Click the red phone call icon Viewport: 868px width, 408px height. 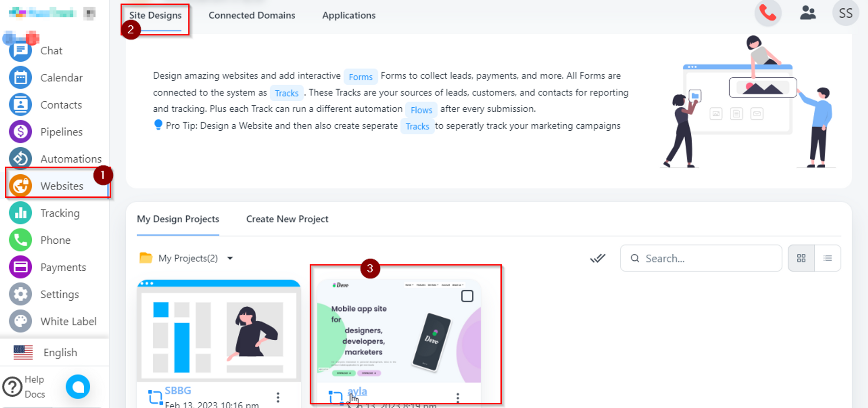click(x=768, y=13)
